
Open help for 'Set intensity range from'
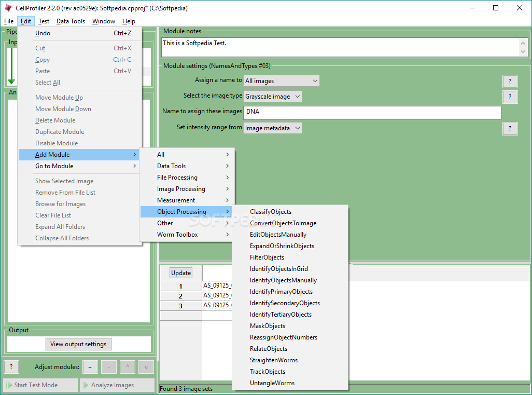pos(510,129)
